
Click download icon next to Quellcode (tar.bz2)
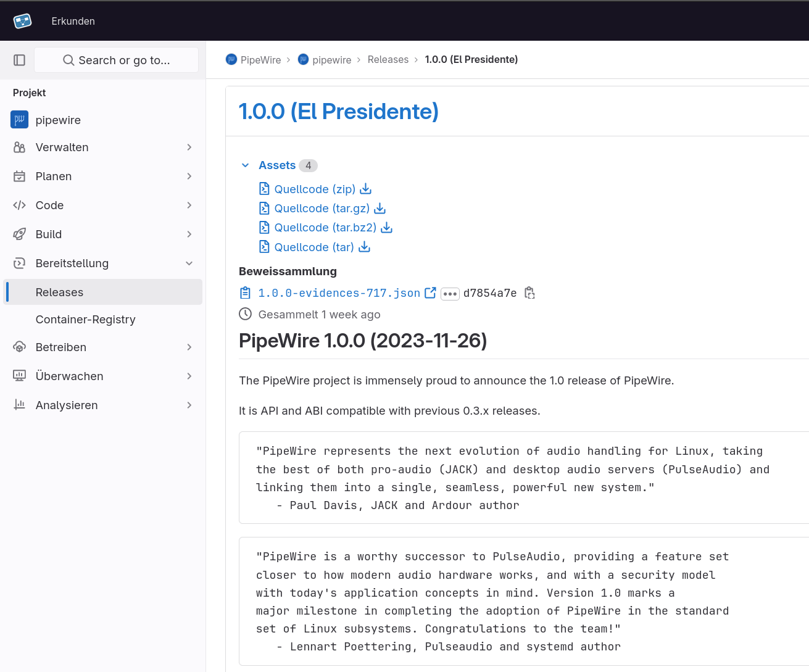(387, 228)
